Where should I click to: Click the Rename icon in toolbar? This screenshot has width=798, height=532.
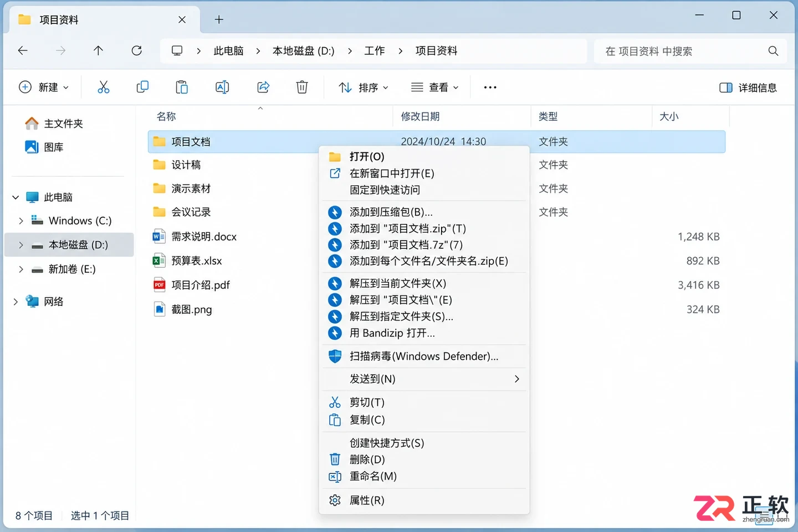click(x=222, y=87)
